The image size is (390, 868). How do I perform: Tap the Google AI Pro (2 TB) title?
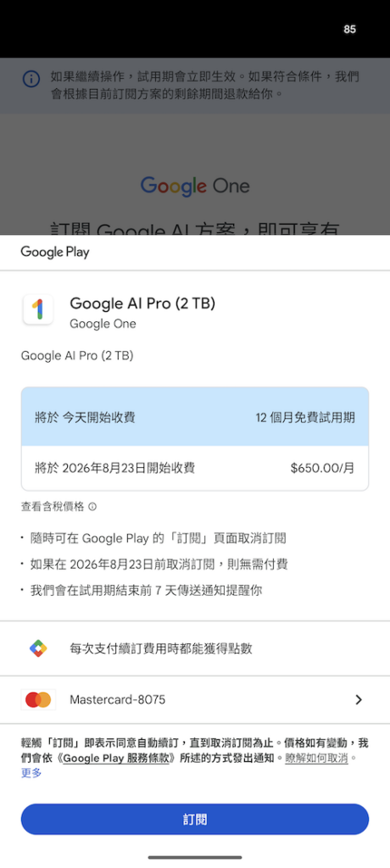142,303
